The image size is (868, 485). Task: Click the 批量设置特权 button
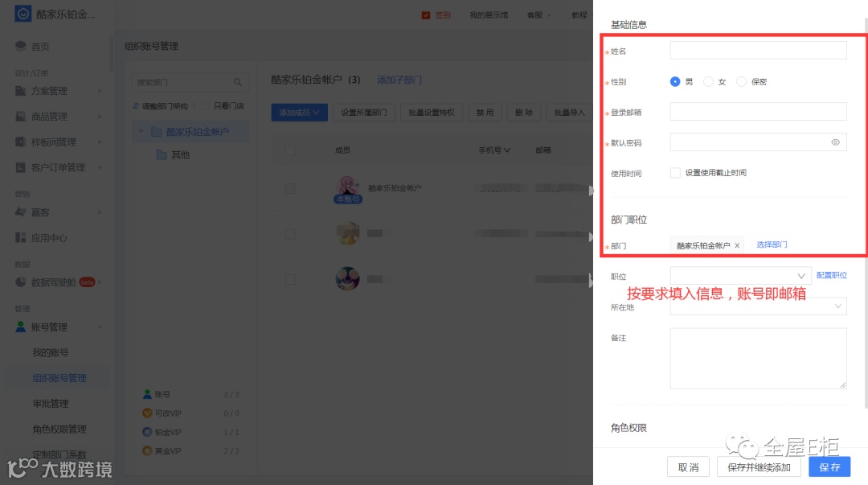click(x=432, y=113)
